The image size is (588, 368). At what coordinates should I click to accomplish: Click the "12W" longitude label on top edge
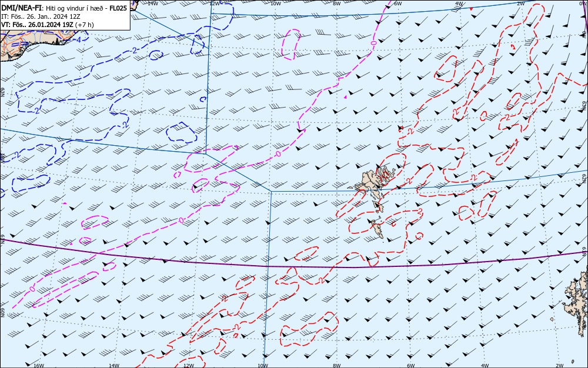pos(214,4)
